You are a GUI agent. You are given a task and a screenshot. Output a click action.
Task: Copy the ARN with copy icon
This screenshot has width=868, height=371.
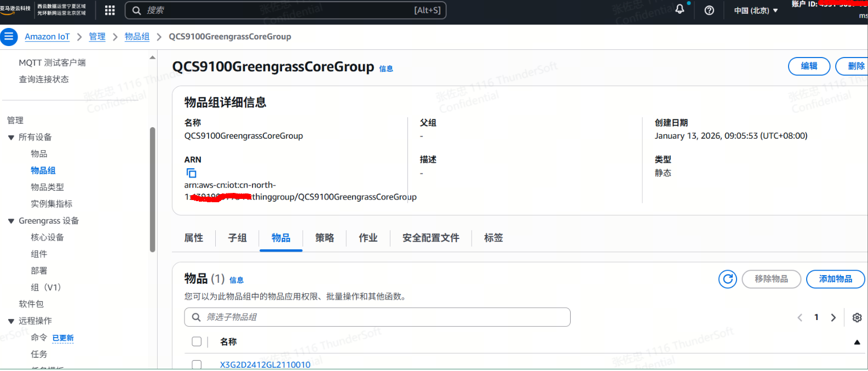pyautogui.click(x=191, y=173)
